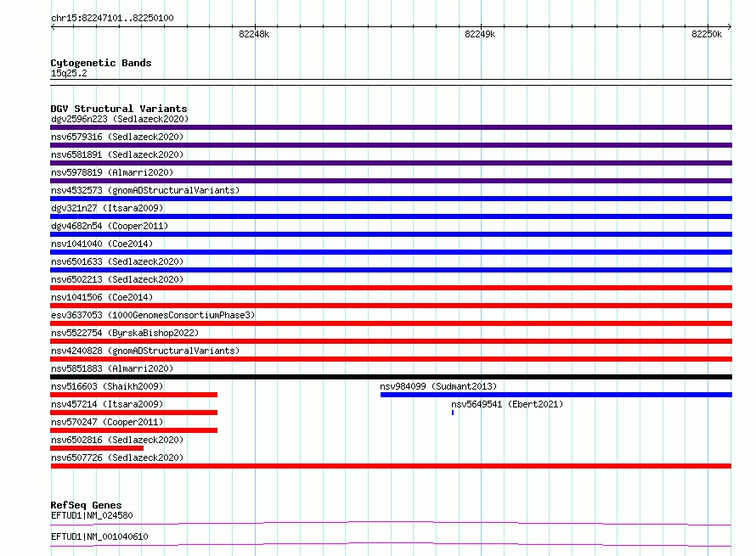Click nsv6501633 (Sedlazeck2020) label

tap(117, 261)
